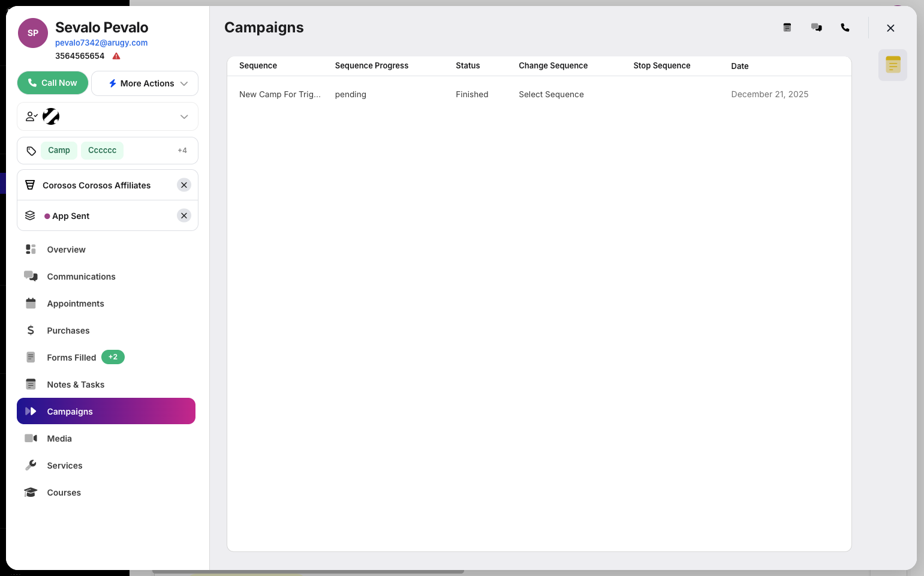Click the Camp tag
Viewport: 924px width, 576px height.
click(59, 150)
